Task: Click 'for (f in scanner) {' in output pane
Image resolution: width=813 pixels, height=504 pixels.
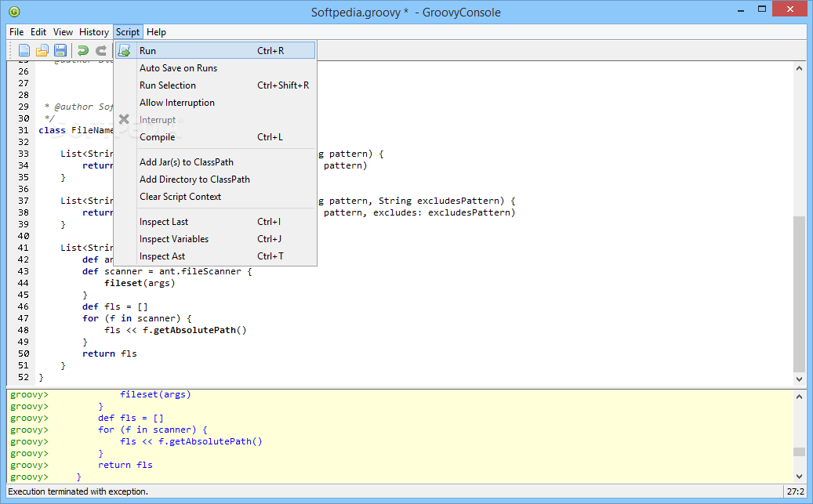Action: pos(152,430)
